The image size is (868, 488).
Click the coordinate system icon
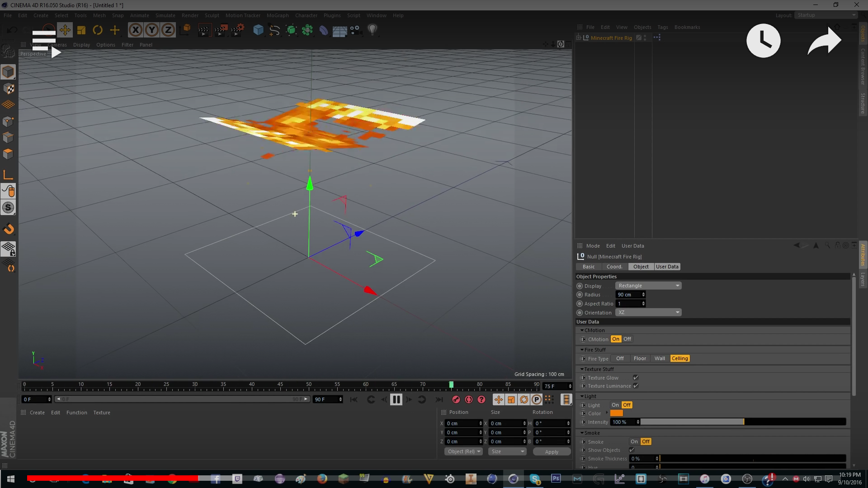tap(185, 30)
